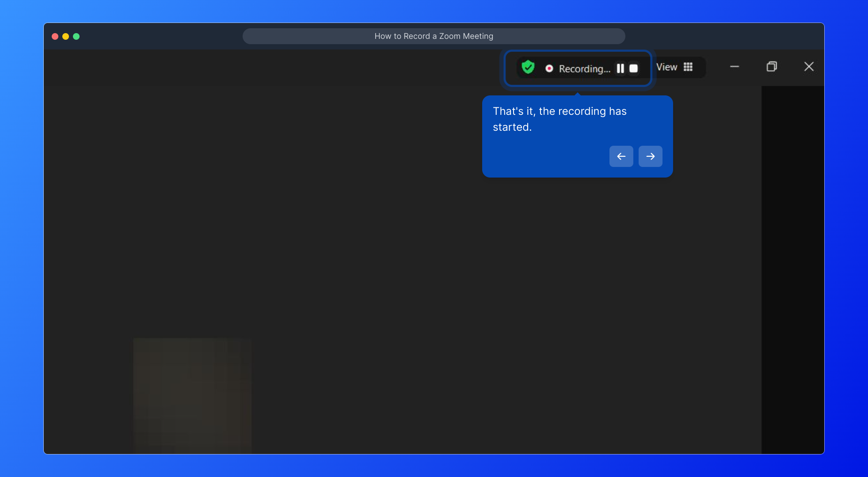Click the green macOS fullscreen dot
This screenshot has width=868, height=477.
tap(76, 37)
